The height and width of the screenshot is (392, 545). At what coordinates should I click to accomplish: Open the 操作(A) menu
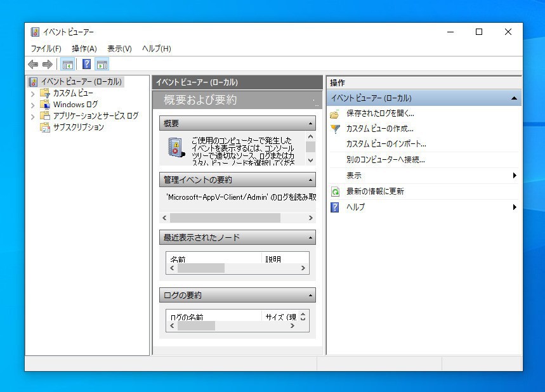[84, 49]
